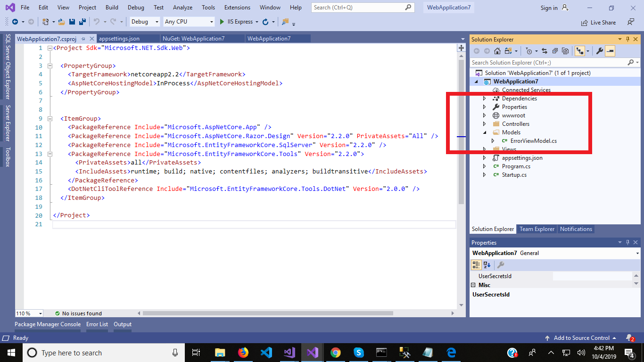The height and width of the screenshot is (362, 644).
Task: Open the WebApplication7 General object dropdown
Action: tap(637, 253)
